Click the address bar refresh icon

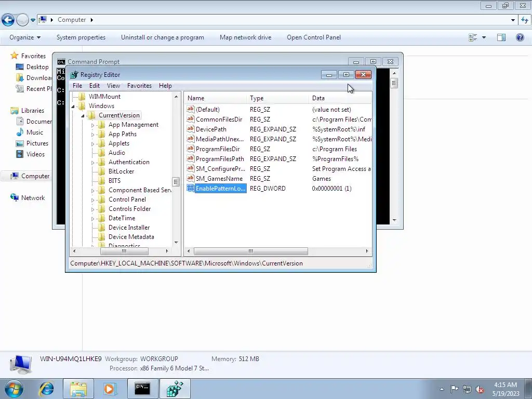pyautogui.click(x=525, y=20)
